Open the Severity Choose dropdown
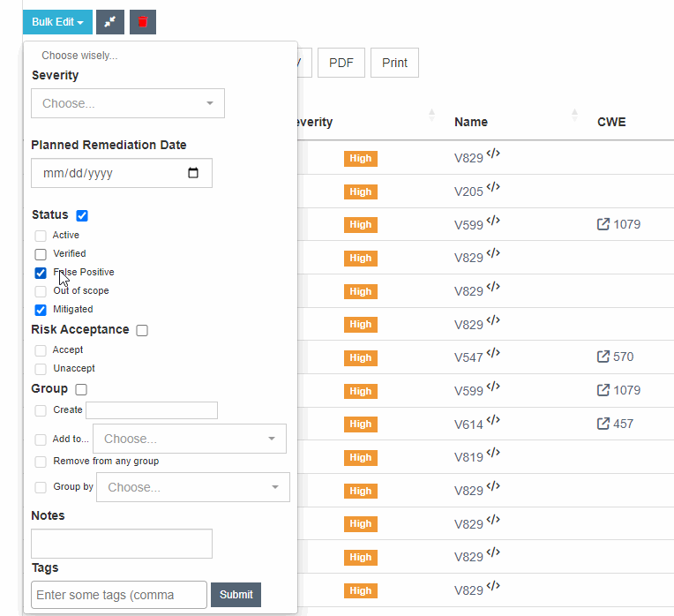 [128, 103]
